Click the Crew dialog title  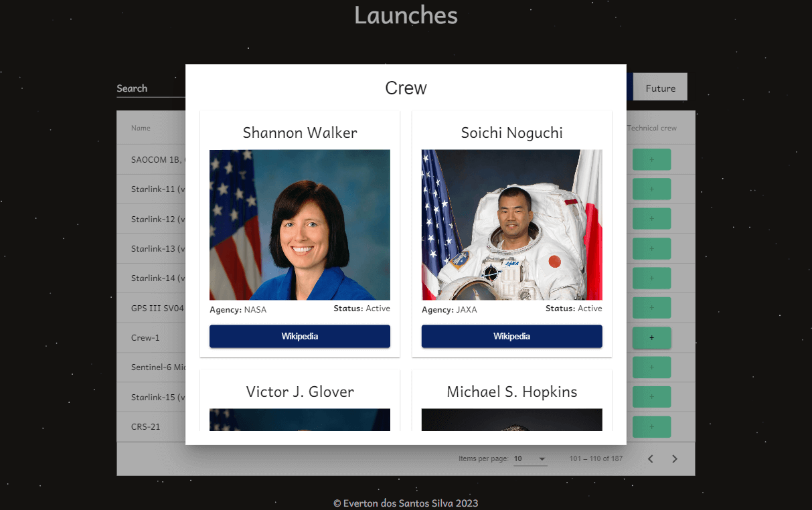click(406, 88)
